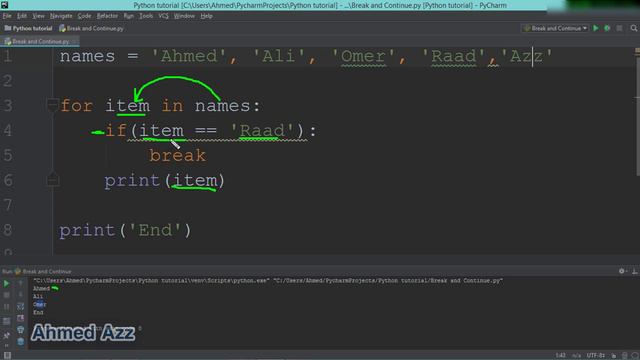Open the File menu
The image size is (640, 360).
click(x=7, y=16)
